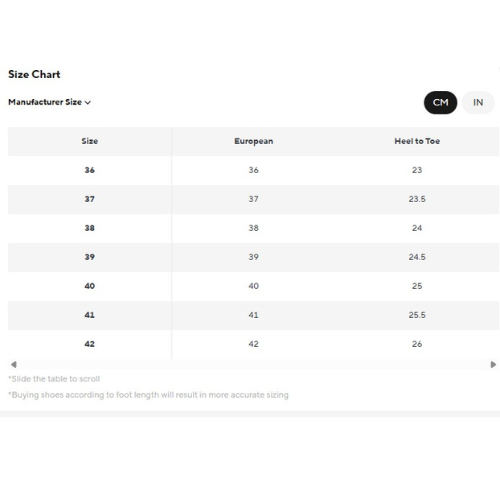Click the left scroll arrow below table
Screen dimensions: 500x500
(14, 364)
